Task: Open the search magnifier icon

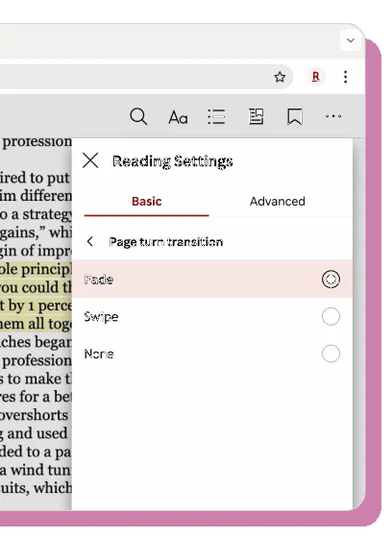Action: pos(138,116)
